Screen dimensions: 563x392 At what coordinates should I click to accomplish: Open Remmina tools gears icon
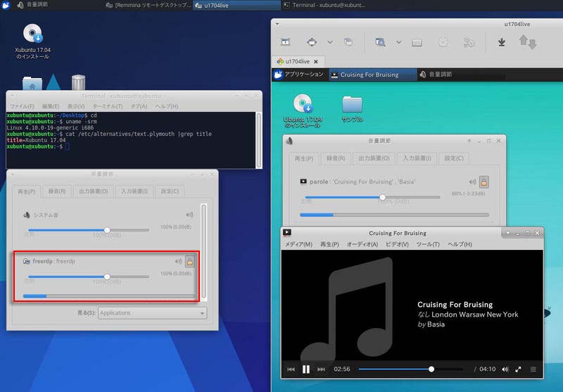469,42
